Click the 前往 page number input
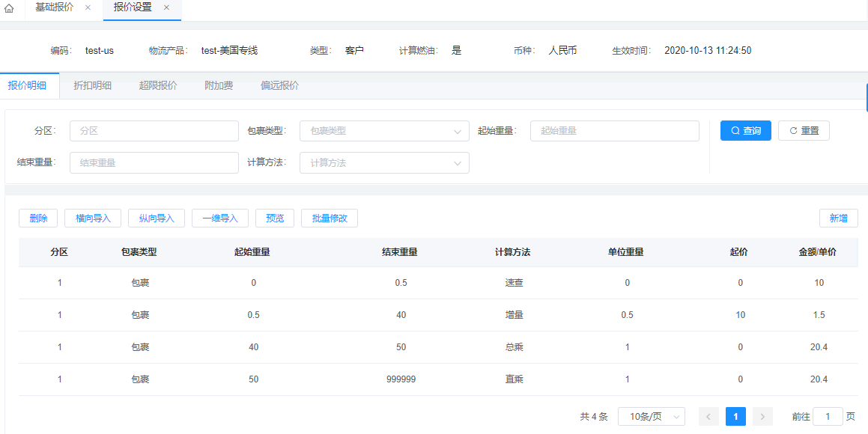 coord(828,417)
